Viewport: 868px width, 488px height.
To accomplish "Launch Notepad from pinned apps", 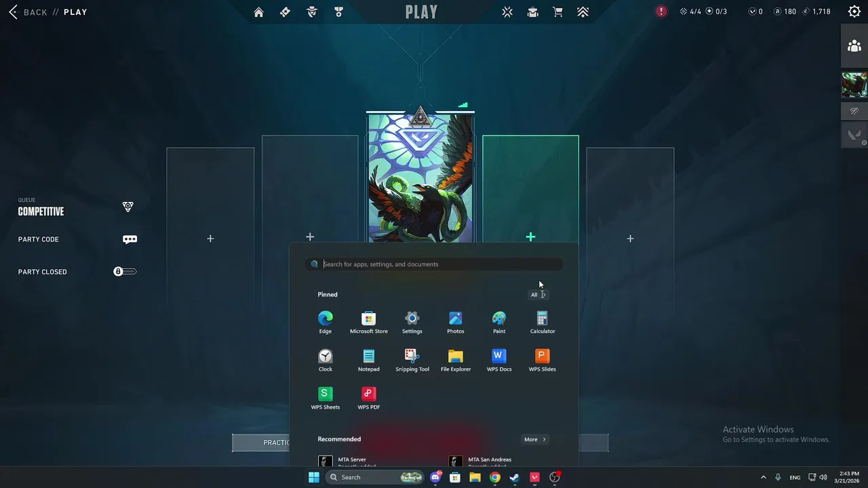I will pyautogui.click(x=369, y=360).
